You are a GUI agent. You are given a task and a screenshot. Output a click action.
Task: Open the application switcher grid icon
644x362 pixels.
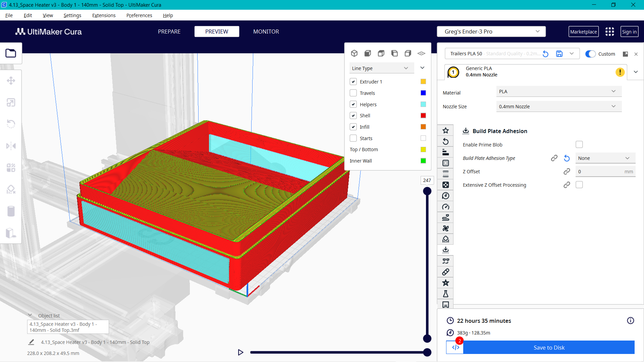609,32
